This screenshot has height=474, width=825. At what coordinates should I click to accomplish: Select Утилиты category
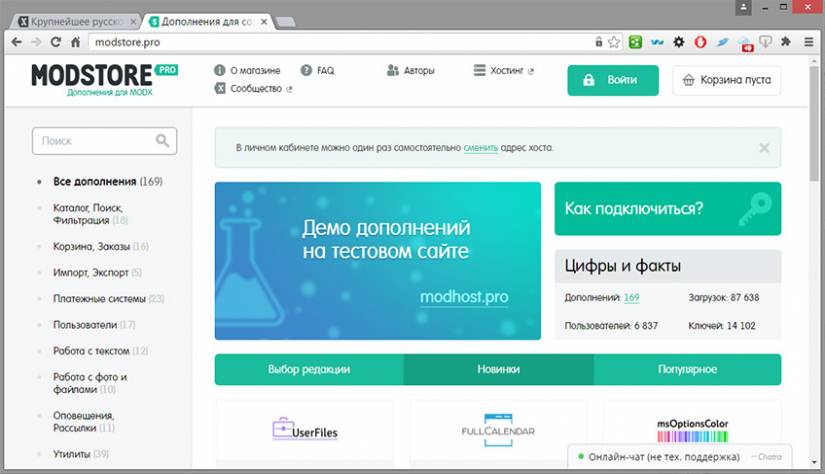click(x=81, y=454)
